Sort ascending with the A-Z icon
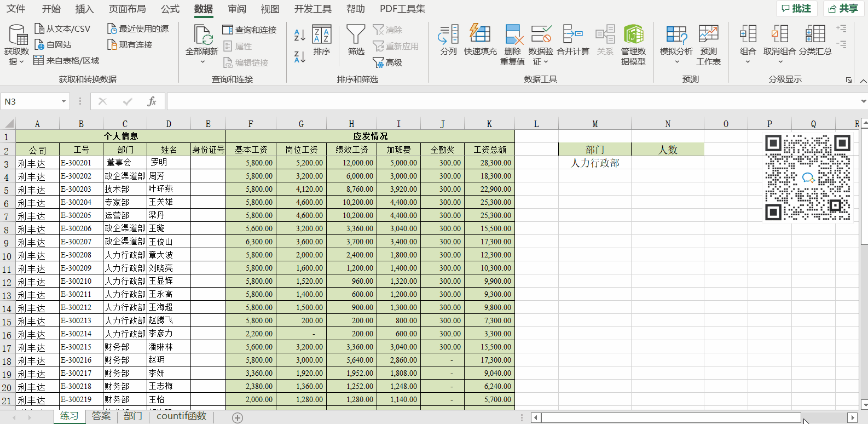The height and width of the screenshot is (424, 868). (299, 35)
